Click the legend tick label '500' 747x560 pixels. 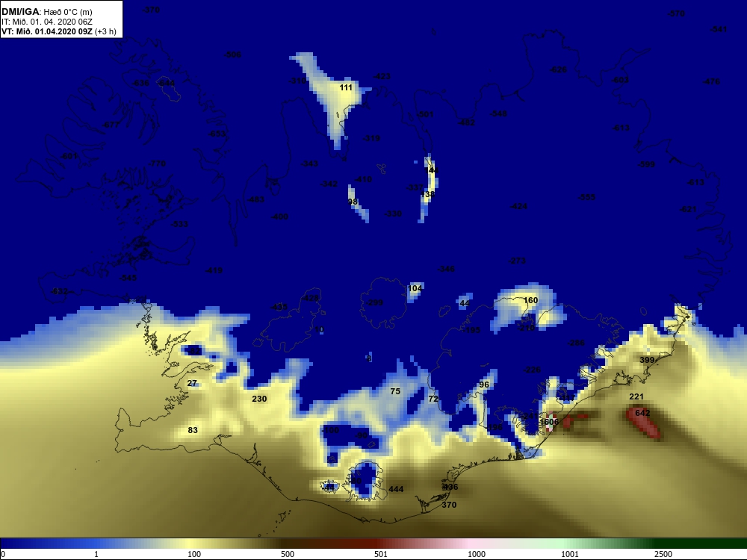tap(288, 554)
